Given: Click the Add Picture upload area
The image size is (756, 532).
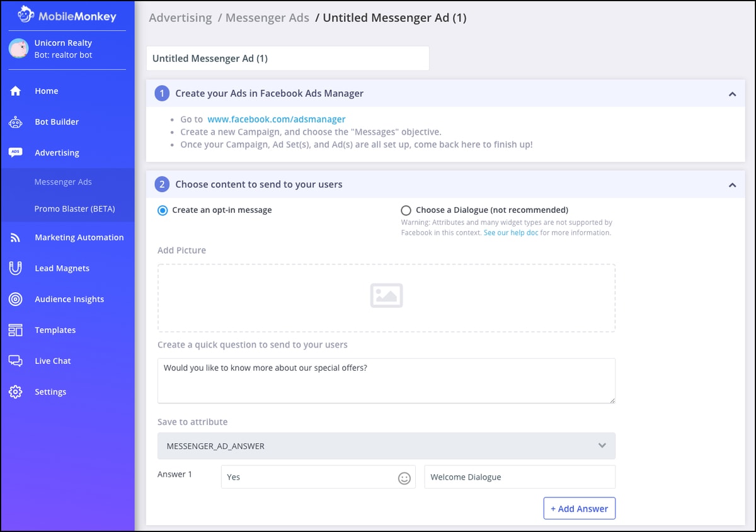Looking at the screenshot, I should pyautogui.click(x=386, y=296).
